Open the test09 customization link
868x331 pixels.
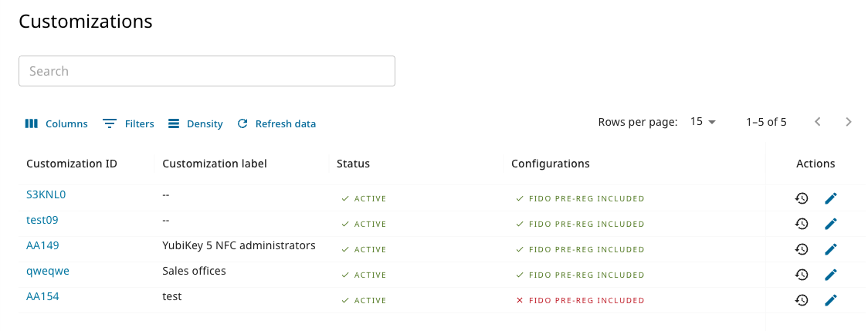click(x=42, y=220)
